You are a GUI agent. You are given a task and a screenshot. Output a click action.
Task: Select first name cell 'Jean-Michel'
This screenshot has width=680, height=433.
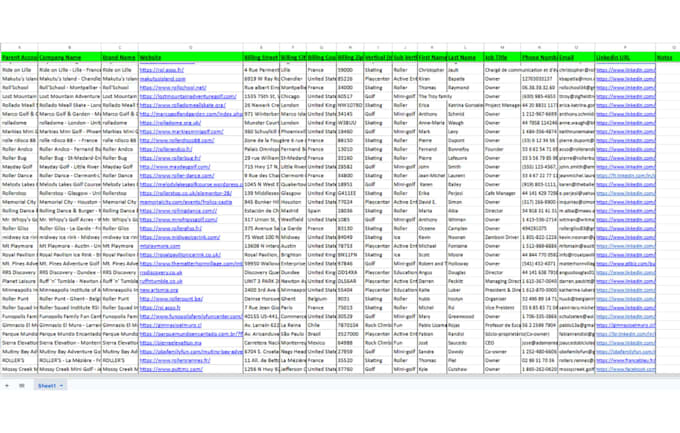pyautogui.click(x=432, y=176)
